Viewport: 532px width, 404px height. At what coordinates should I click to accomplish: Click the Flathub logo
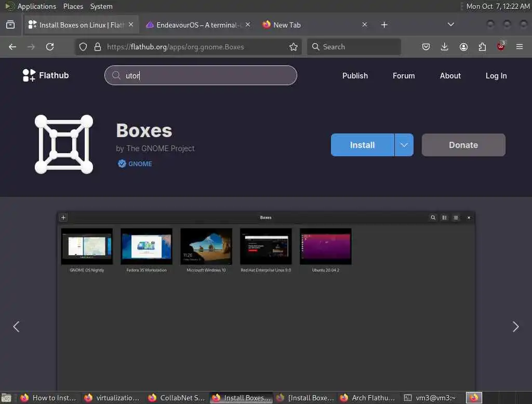click(x=46, y=75)
